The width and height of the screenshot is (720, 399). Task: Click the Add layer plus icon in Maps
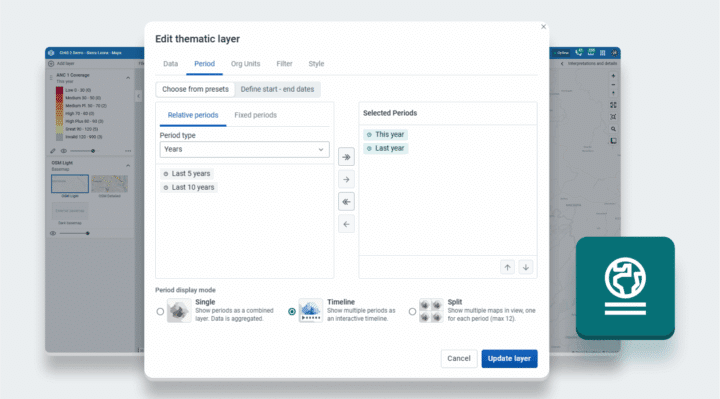[x=51, y=63]
